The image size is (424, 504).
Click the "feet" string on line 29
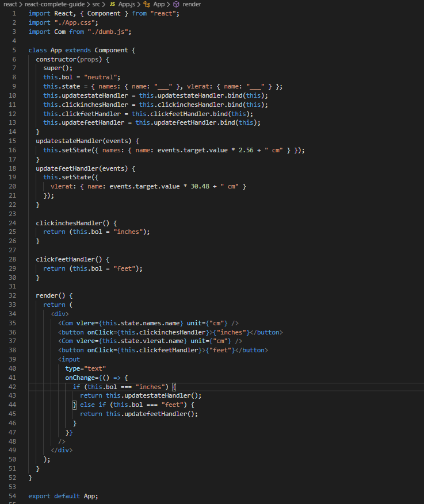coord(124,268)
